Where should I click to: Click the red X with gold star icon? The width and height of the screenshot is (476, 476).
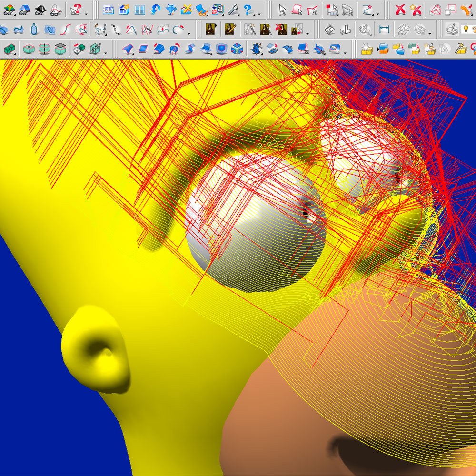coord(416,10)
